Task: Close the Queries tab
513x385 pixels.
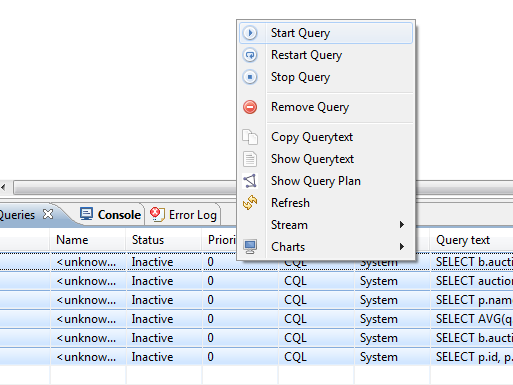Action: click(x=48, y=214)
